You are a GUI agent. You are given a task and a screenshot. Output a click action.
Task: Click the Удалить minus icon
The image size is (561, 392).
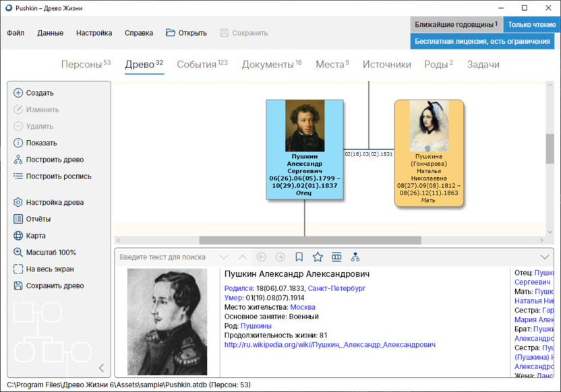pyautogui.click(x=18, y=126)
